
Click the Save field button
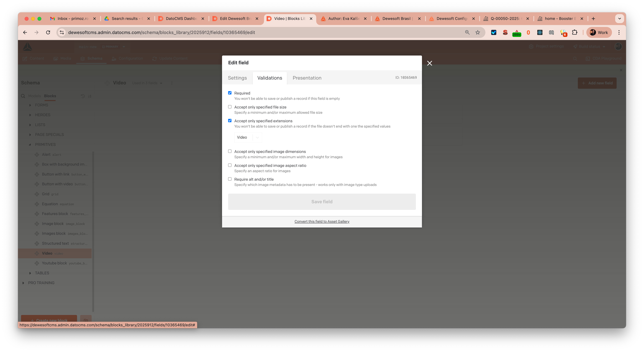pos(322,202)
